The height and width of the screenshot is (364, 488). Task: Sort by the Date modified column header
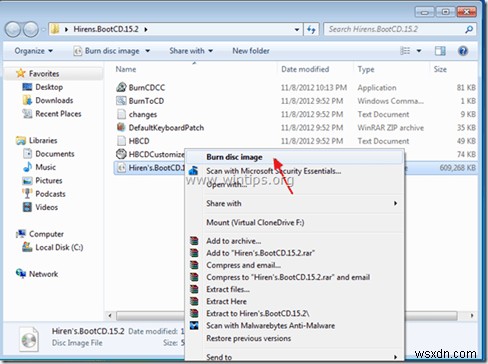pyautogui.click(x=305, y=69)
